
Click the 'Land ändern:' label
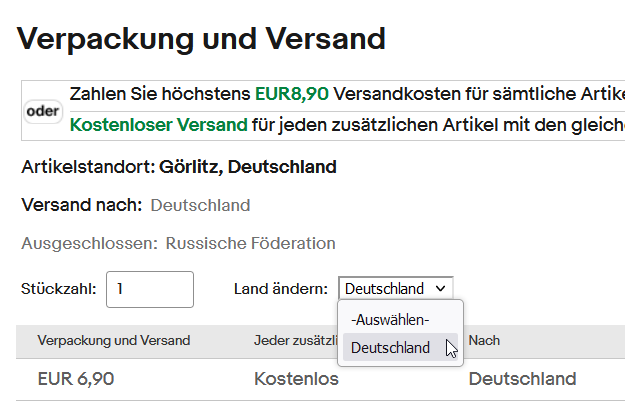pyautogui.click(x=280, y=289)
